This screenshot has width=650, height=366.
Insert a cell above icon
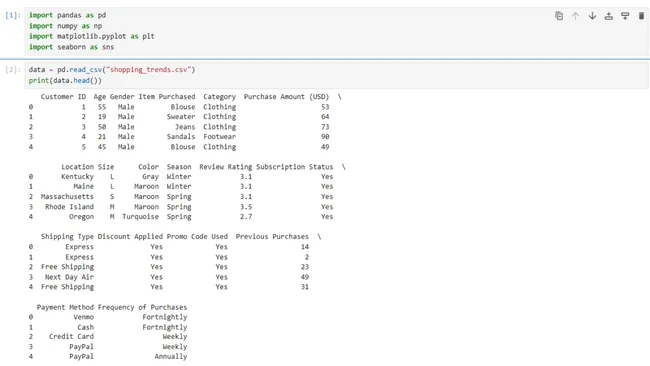(x=609, y=16)
